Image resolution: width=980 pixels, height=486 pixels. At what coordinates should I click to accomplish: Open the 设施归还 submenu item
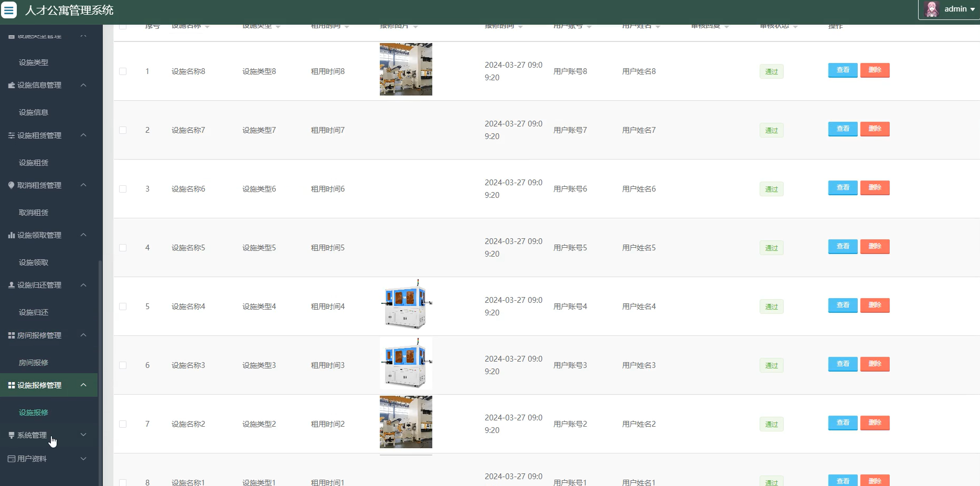[x=34, y=312]
